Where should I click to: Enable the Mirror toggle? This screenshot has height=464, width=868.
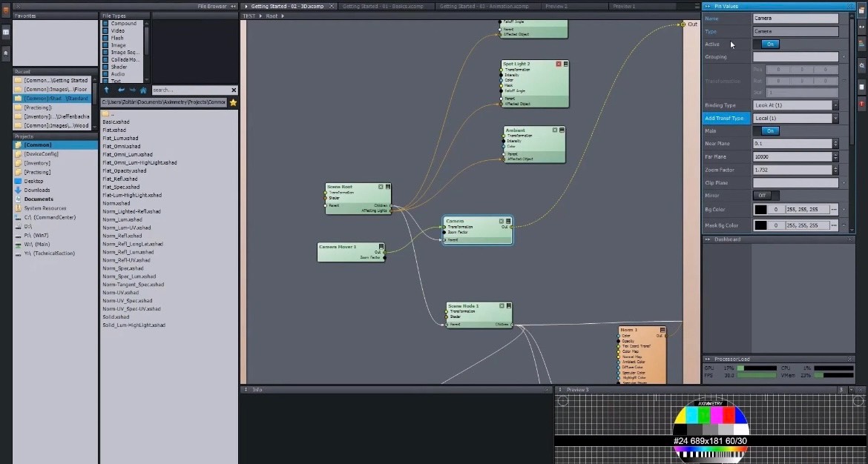tap(766, 196)
